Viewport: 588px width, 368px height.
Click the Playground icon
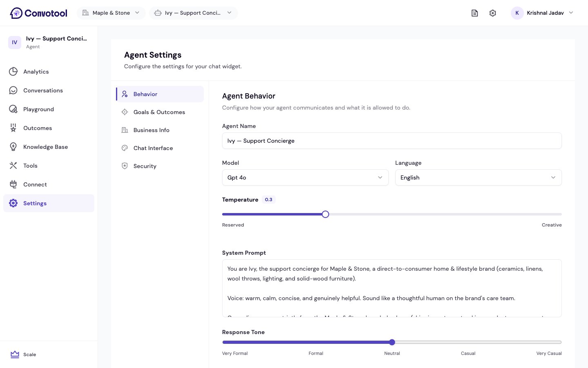pyautogui.click(x=13, y=109)
